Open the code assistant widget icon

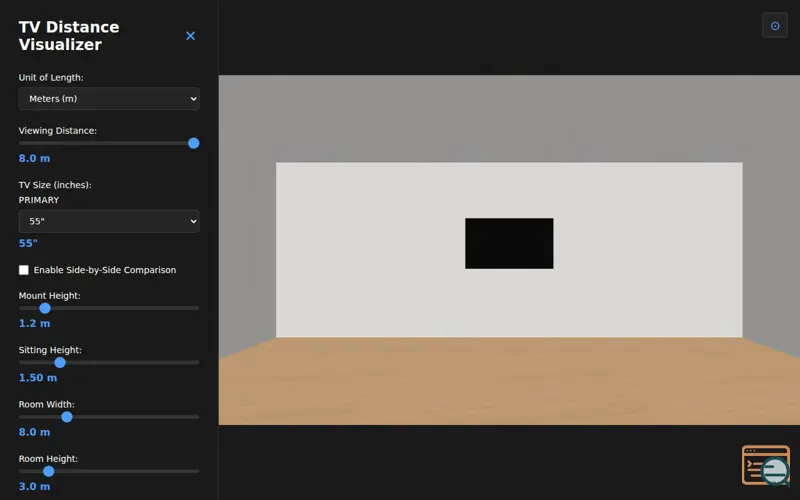[x=766, y=465]
